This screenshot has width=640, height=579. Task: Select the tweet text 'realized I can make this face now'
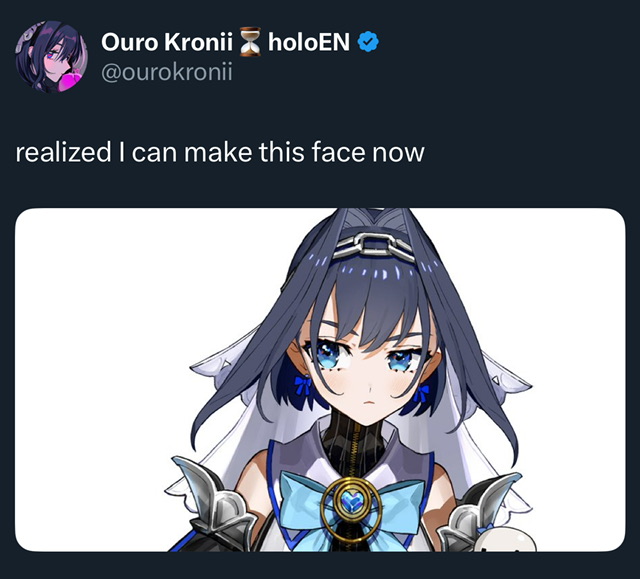[220, 152]
